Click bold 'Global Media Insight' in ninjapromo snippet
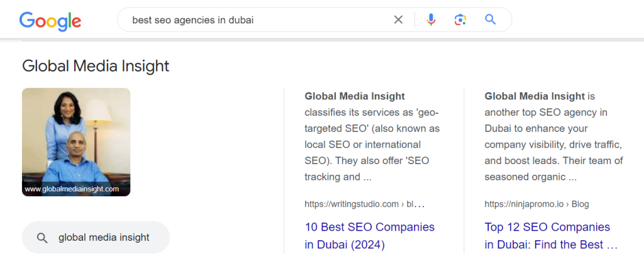 535,96
